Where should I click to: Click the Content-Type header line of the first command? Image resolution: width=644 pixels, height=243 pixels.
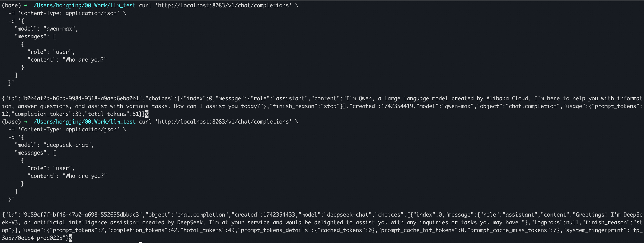(x=67, y=13)
